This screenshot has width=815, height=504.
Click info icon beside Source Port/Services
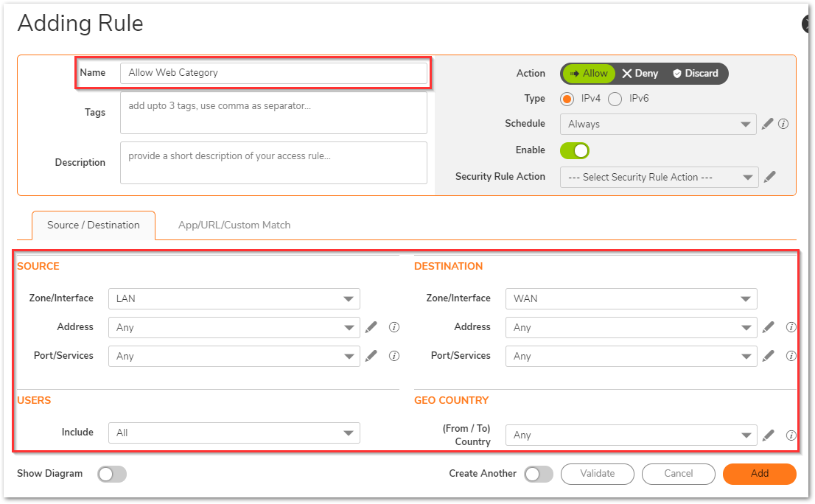point(394,356)
